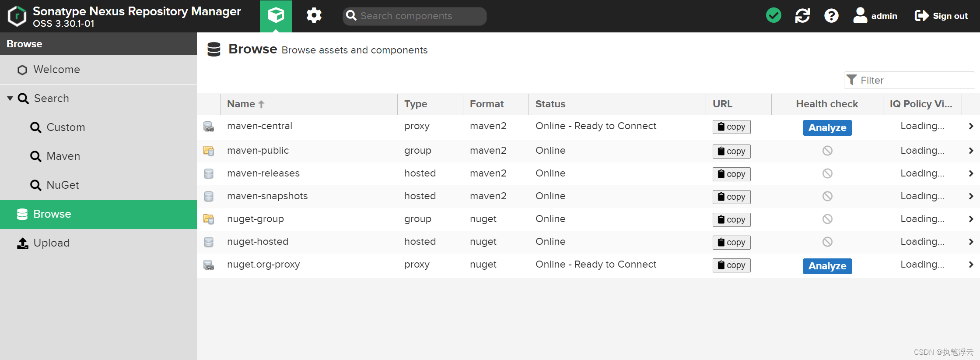
Task: Open the Upload sidebar item
Action: 98,243
